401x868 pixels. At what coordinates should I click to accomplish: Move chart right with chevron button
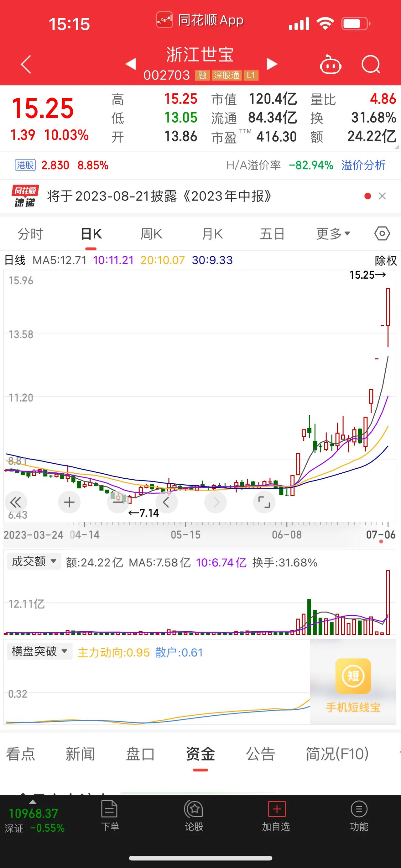[x=216, y=502]
